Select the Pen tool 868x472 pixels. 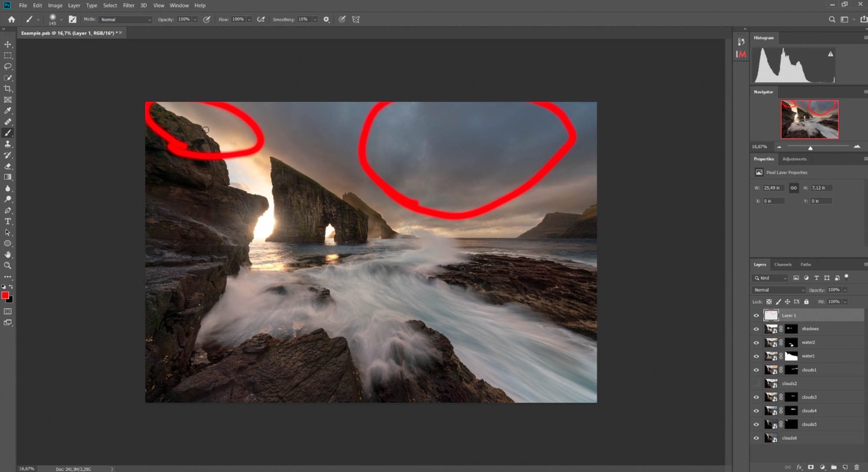click(8, 211)
